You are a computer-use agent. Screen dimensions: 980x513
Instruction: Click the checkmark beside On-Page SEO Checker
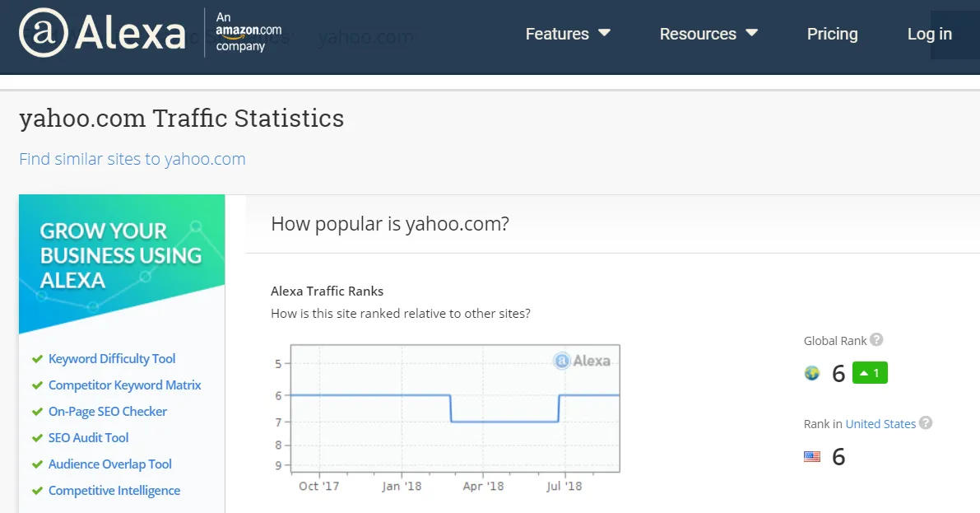[x=37, y=412]
